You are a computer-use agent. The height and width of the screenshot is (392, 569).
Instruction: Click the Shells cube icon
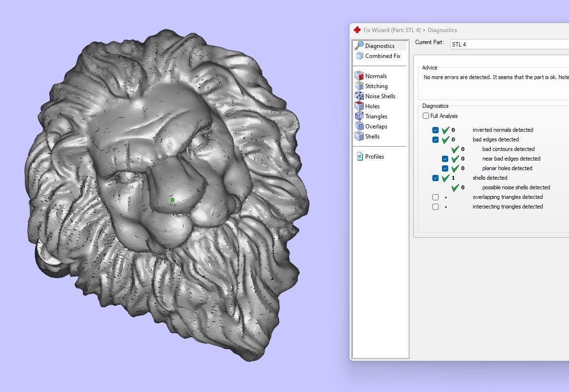coord(359,137)
